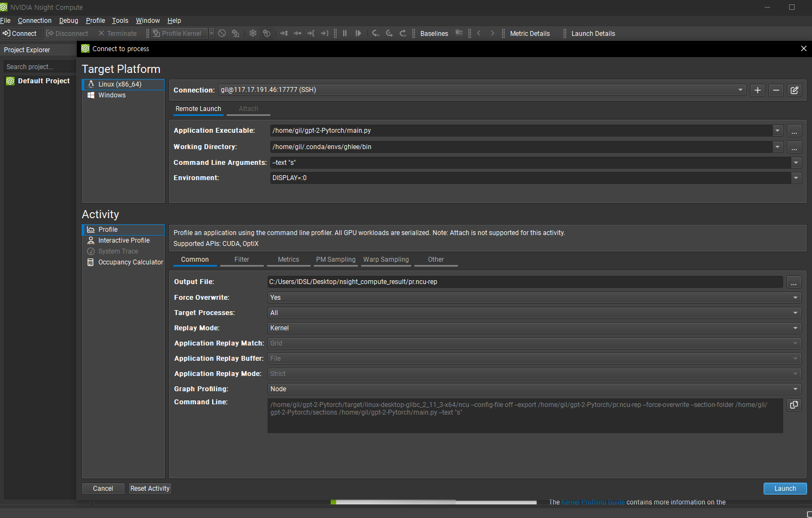The height and width of the screenshot is (518, 812).
Task: Click the step-out arrow icon in toolbar
Action: 403,34
